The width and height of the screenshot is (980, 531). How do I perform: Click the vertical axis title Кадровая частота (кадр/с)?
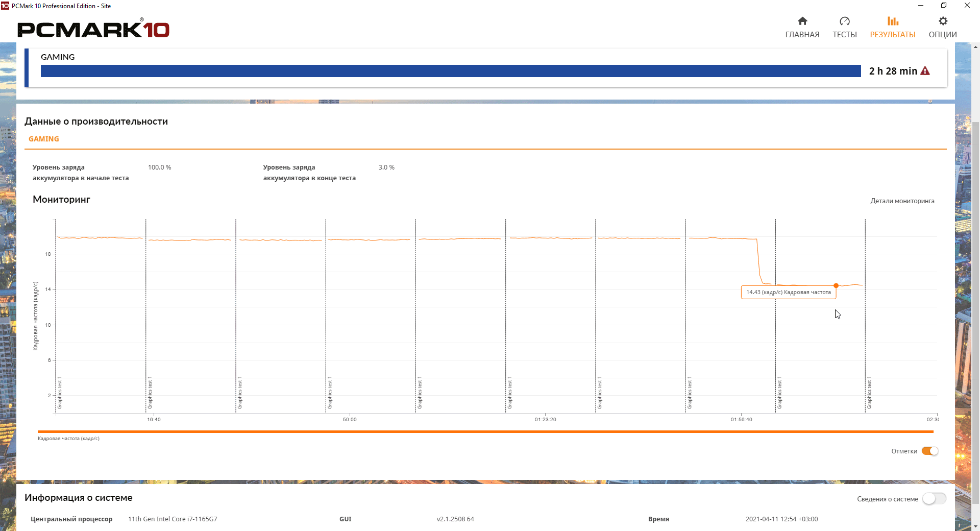point(35,316)
